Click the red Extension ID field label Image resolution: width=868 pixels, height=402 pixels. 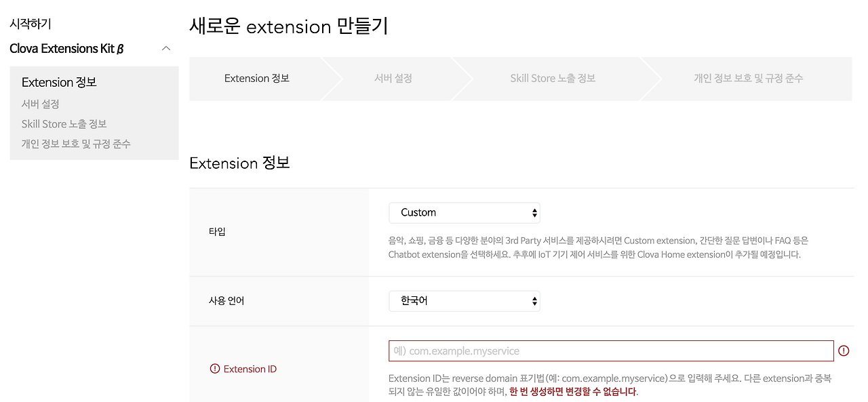coord(250,369)
